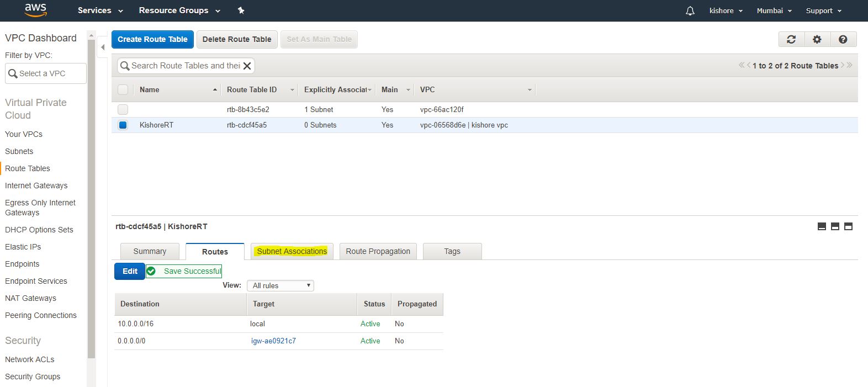Click the refresh route tables icon

click(x=791, y=39)
